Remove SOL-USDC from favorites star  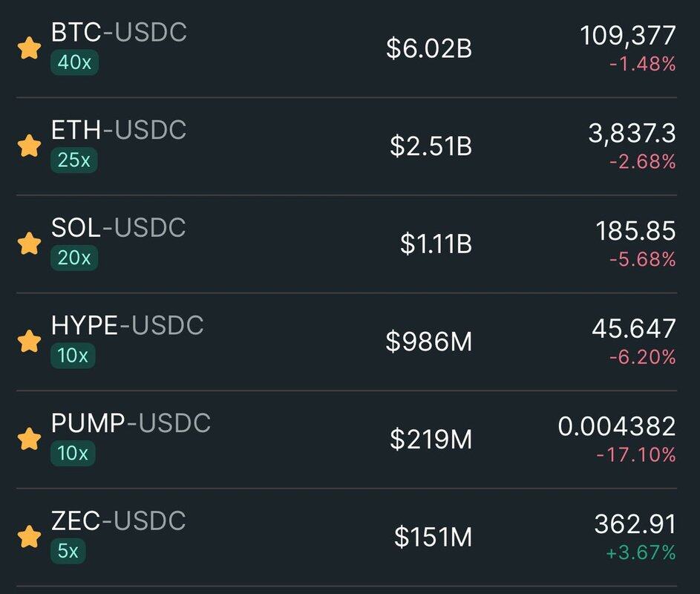point(29,244)
